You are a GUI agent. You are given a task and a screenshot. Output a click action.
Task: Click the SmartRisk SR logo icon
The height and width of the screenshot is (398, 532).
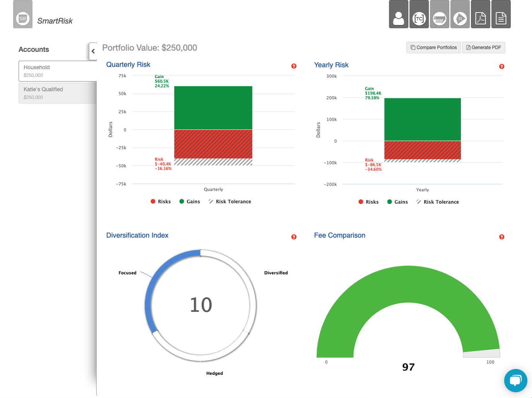[22, 17]
